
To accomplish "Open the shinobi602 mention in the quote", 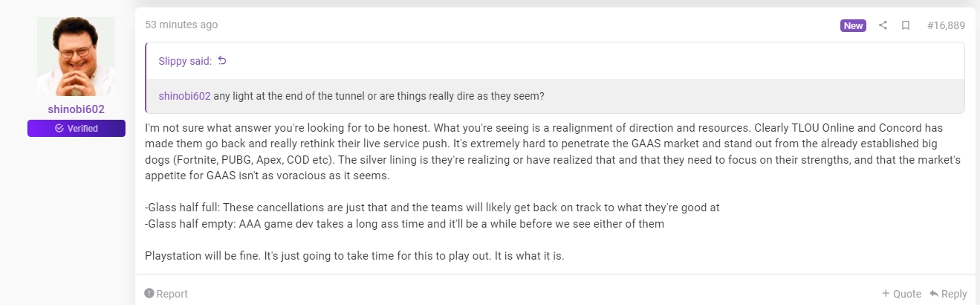I will 184,96.
